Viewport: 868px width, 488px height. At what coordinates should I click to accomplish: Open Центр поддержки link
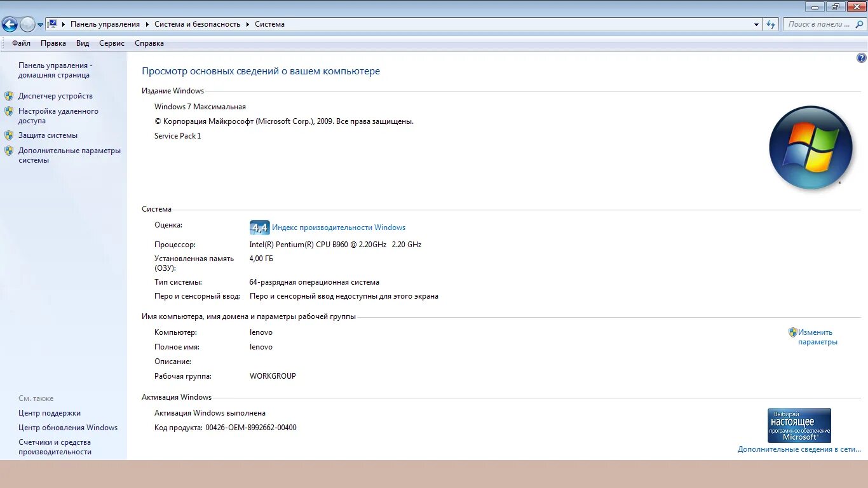pos(50,413)
